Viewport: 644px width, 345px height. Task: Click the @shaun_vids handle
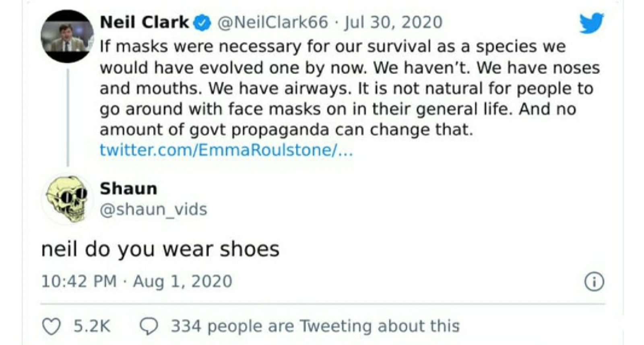(x=153, y=209)
